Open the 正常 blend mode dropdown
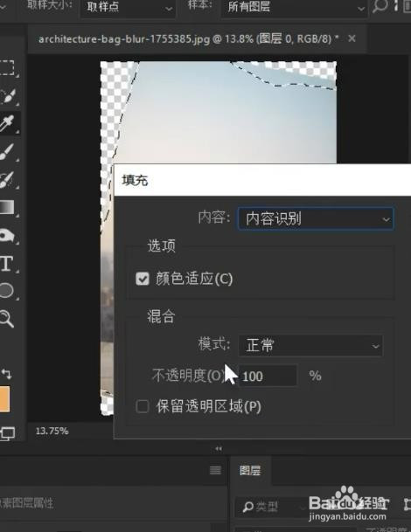Screen dimensions: 411x532 [x=310, y=346]
